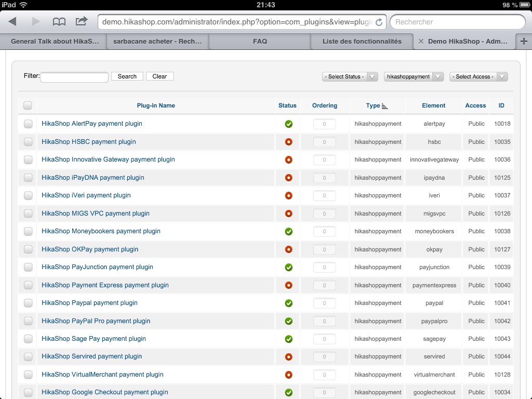Viewport: 532px width, 399px height.
Task: Toggle the status icon of the iPayDNA plugin
Action: [288, 178]
